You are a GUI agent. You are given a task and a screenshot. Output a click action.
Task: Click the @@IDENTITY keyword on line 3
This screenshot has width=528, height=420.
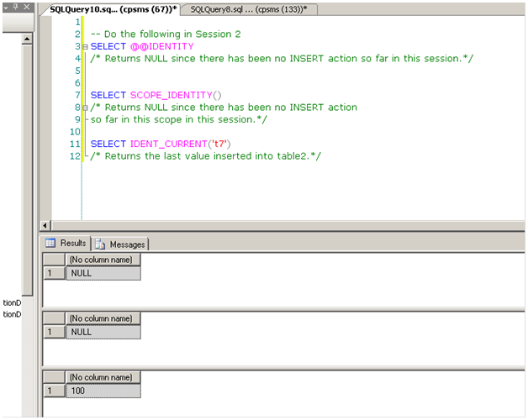[162, 46]
